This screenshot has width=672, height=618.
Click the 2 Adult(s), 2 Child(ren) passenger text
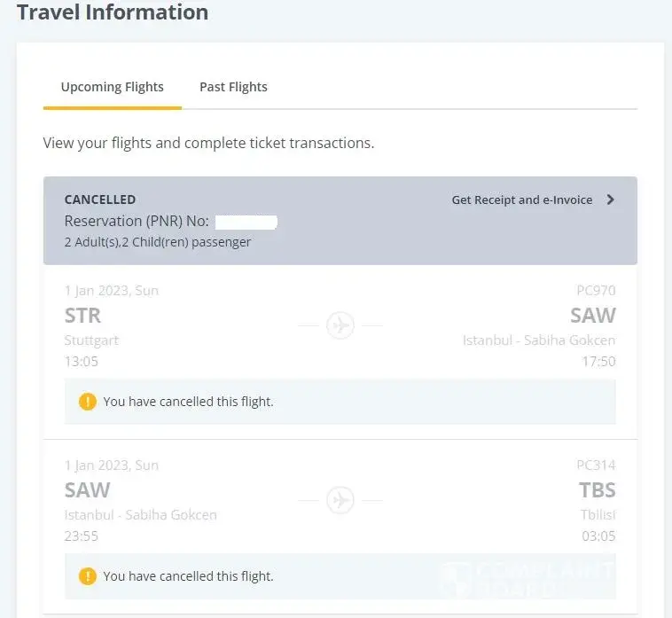tap(158, 242)
